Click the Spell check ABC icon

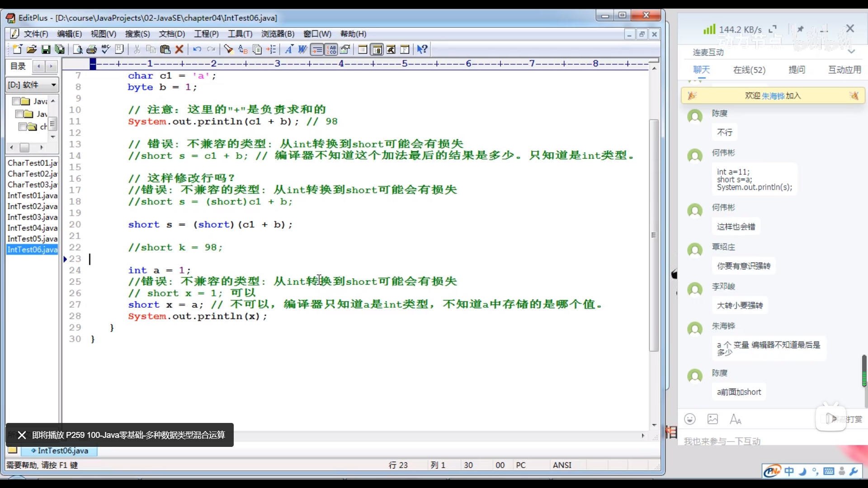click(106, 49)
